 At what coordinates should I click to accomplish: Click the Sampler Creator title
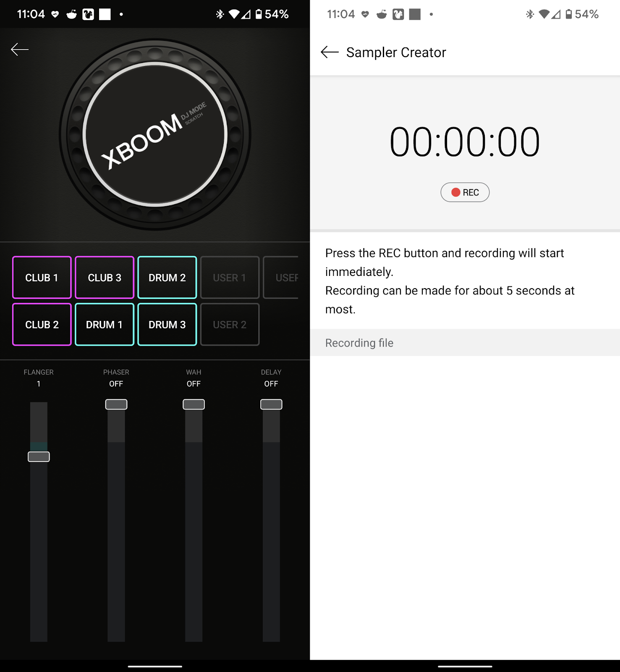396,52
